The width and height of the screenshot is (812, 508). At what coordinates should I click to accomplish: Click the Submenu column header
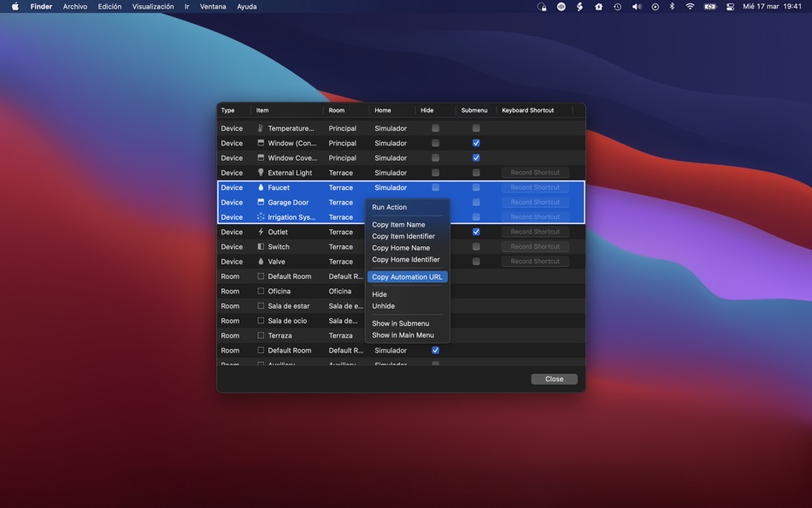click(x=475, y=110)
